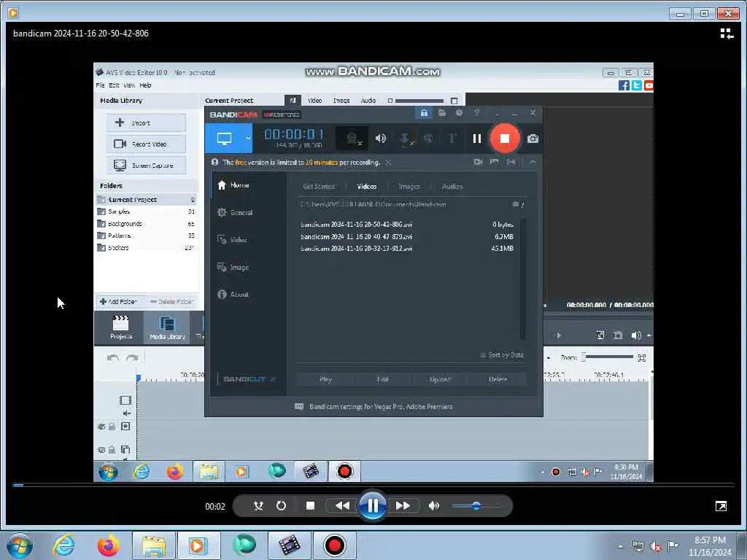Open Bandicam scheduler clock icon
Screen dimensions: 747x560
point(459,113)
